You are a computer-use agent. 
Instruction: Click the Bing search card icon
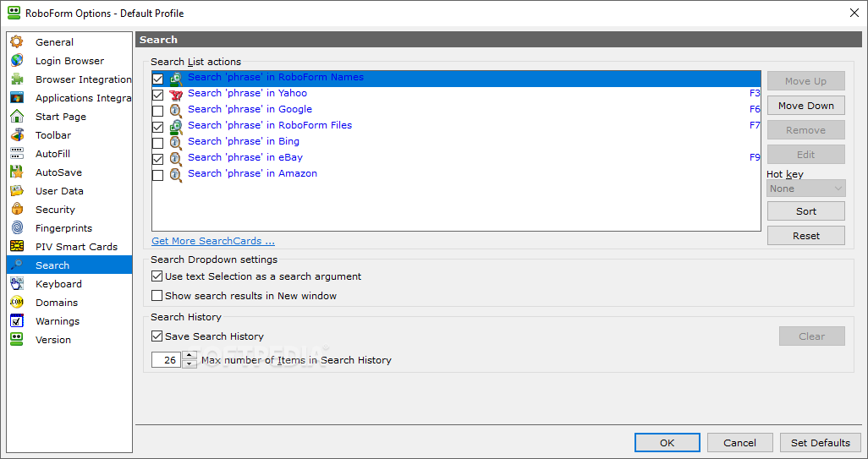pos(176,143)
